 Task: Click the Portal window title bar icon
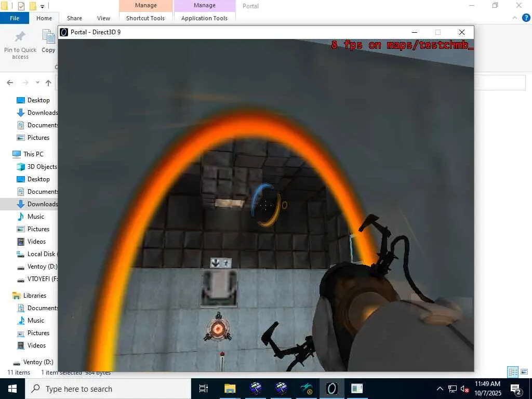tap(64, 32)
